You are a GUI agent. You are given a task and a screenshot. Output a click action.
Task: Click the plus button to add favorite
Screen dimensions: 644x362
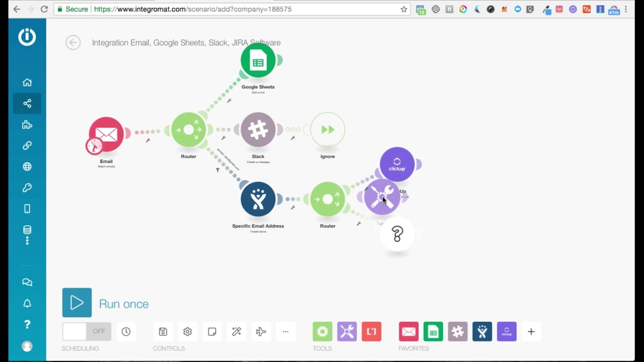pyautogui.click(x=531, y=331)
